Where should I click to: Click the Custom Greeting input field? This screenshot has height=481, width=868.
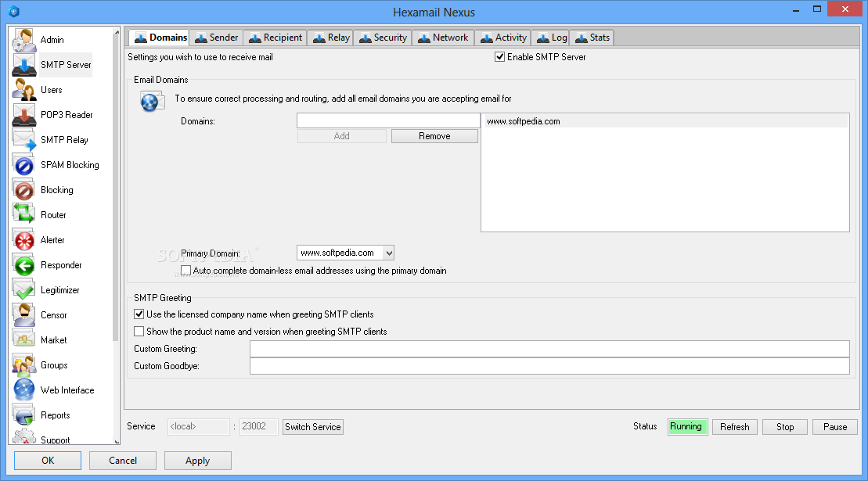tap(549, 349)
